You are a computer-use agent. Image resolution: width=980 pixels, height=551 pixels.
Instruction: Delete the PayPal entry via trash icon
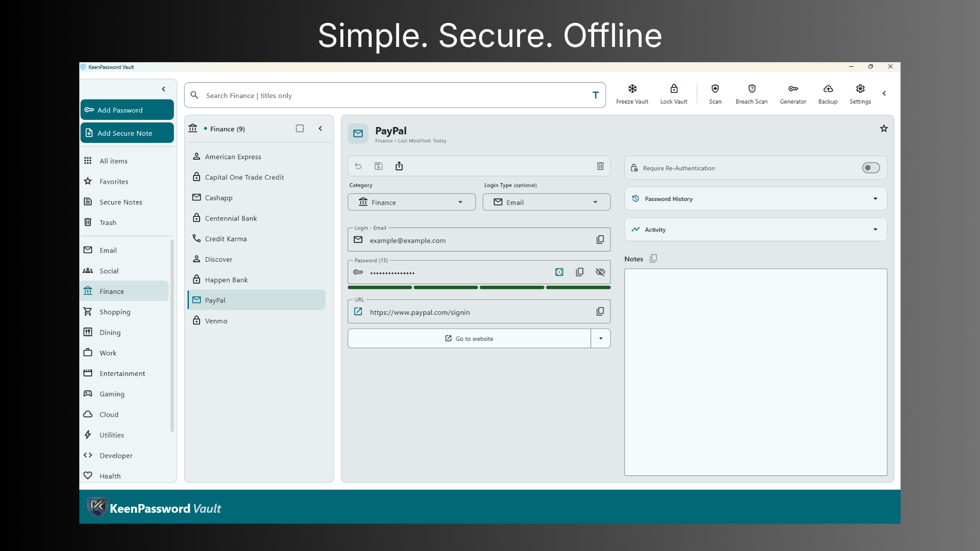click(x=600, y=166)
